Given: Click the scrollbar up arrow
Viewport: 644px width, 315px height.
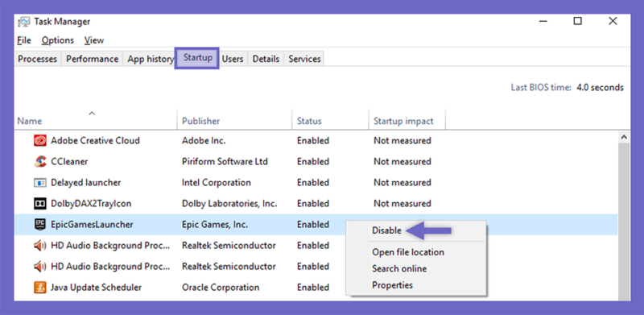Looking at the screenshot, I should coord(625,137).
